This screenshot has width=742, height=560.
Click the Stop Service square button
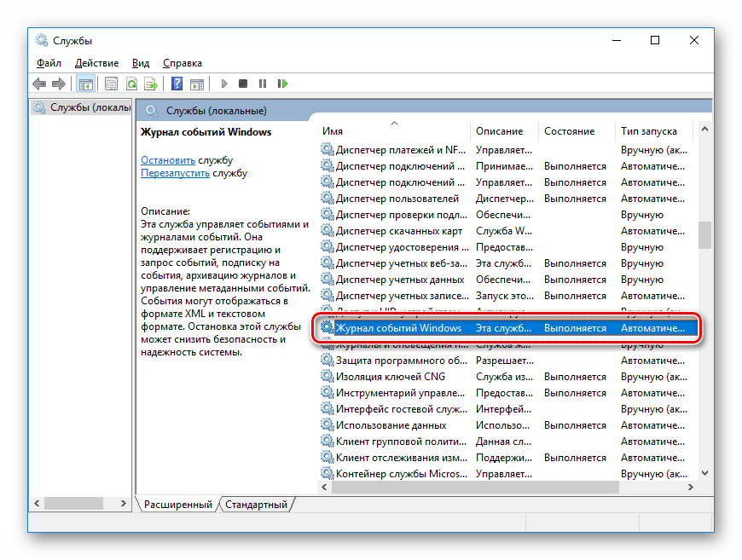point(243,84)
